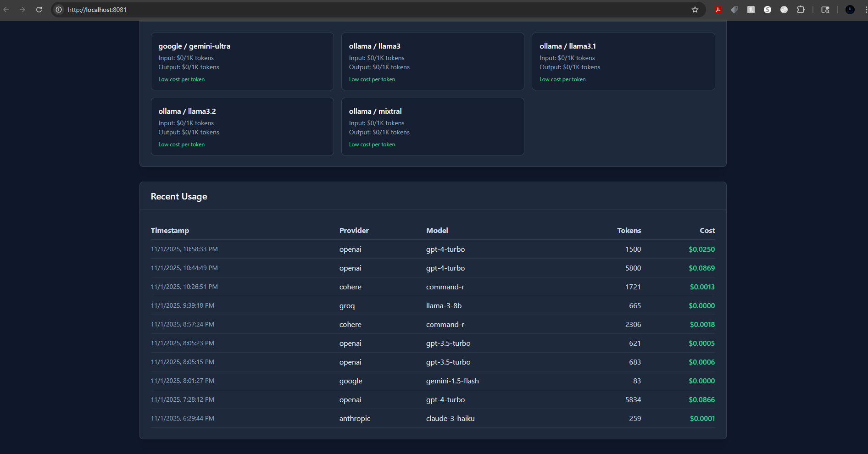Click the cost value '$0.0869'
Viewport: 868px width, 454px height.
coord(702,268)
